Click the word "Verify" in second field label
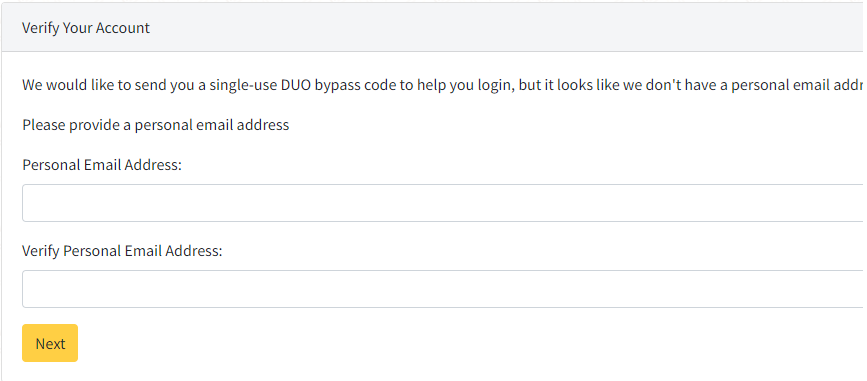Viewport: 867px width, 381px height. click(x=41, y=251)
